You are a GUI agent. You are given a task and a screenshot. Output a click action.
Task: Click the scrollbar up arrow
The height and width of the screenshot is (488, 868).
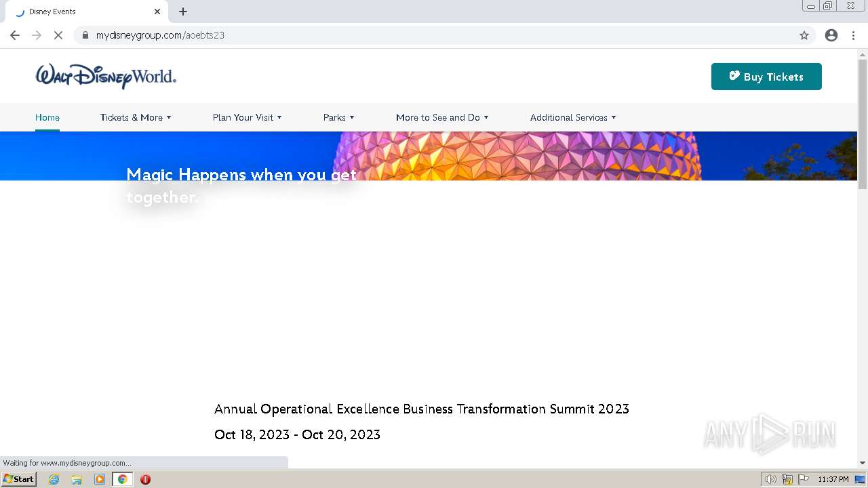(x=863, y=54)
